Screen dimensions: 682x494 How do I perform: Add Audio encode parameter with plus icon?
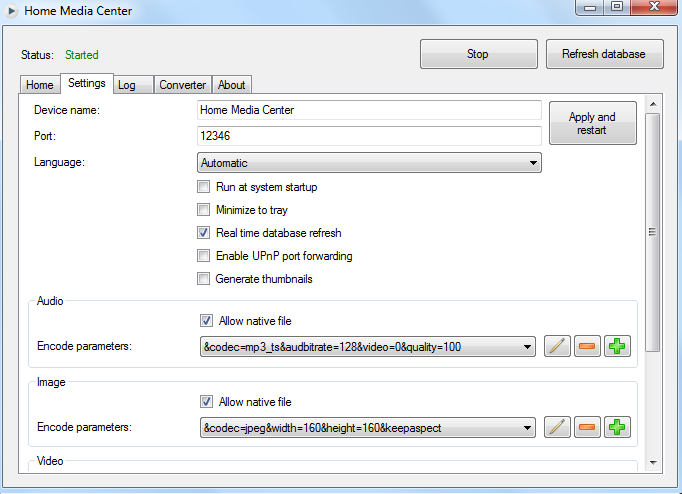(618, 347)
